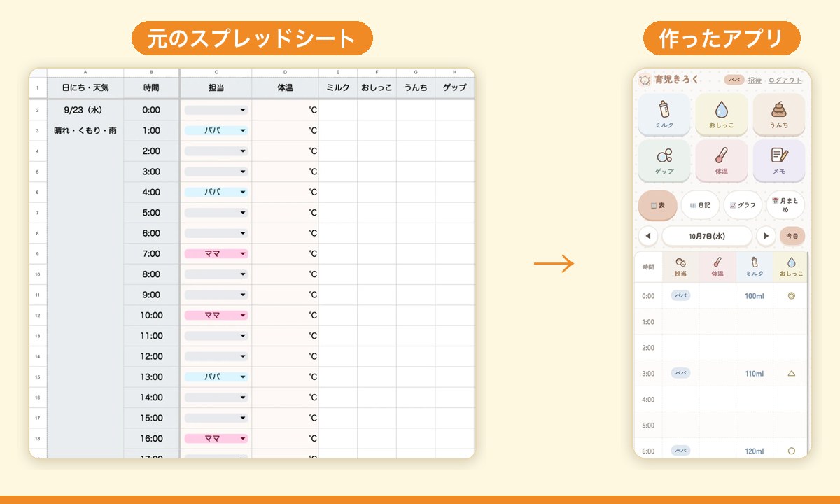Open the パパ dropdown in the spreadsheet's 13:00 row

216,377
